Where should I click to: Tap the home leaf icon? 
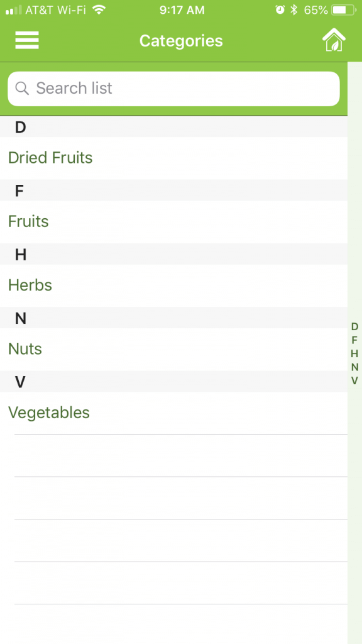[334, 40]
